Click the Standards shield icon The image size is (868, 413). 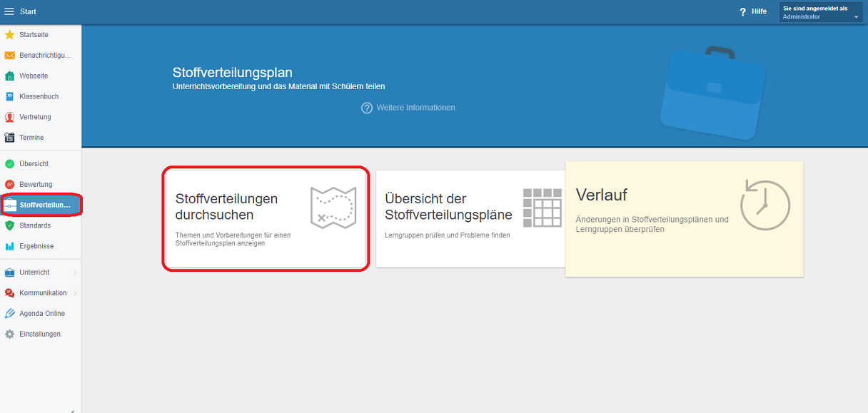coord(9,225)
